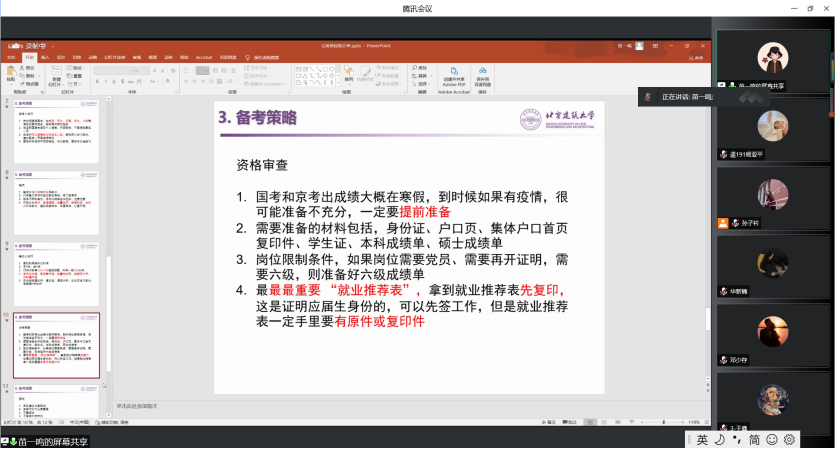Click the Arrange icon in drawing group
The width and height of the screenshot is (836, 449).
point(349,74)
